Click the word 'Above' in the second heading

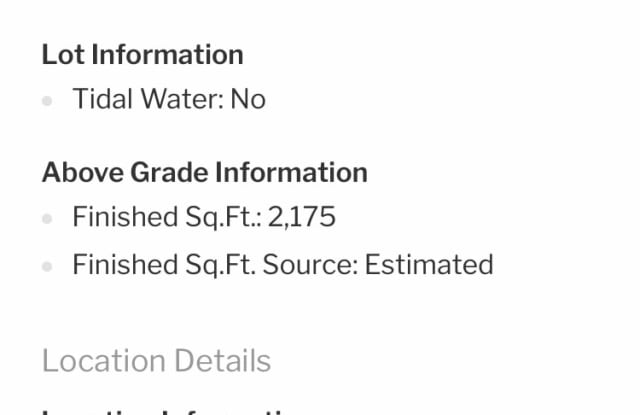[x=82, y=172]
